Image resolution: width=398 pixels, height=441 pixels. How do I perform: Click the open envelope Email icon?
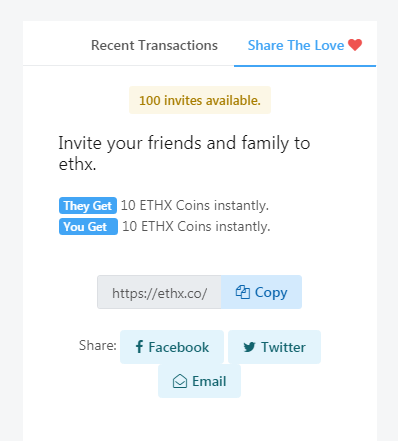pyautogui.click(x=180, y=381)
